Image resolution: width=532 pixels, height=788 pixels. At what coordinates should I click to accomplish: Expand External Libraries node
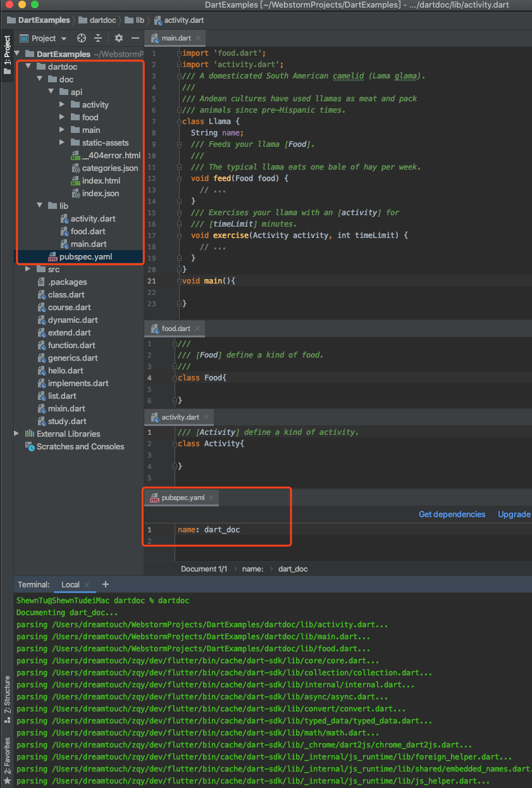[17, 434]
